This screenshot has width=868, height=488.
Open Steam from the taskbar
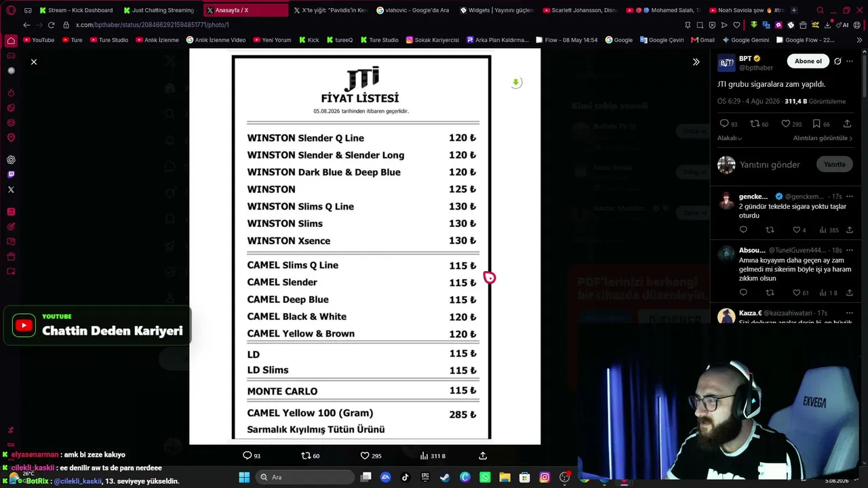coord(445,477)
